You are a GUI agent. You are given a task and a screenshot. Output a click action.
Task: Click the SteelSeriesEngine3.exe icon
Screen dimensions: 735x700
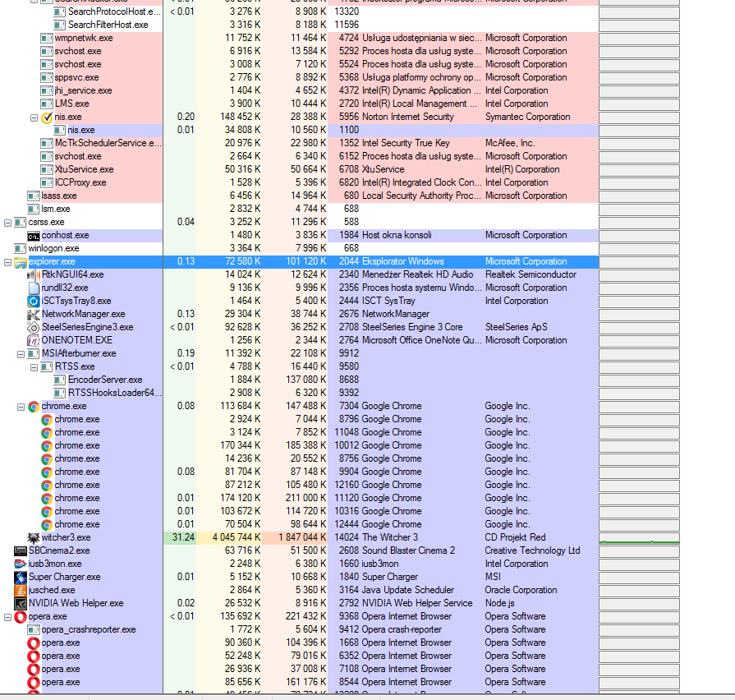pyautogui.click(x=34, y=327)
